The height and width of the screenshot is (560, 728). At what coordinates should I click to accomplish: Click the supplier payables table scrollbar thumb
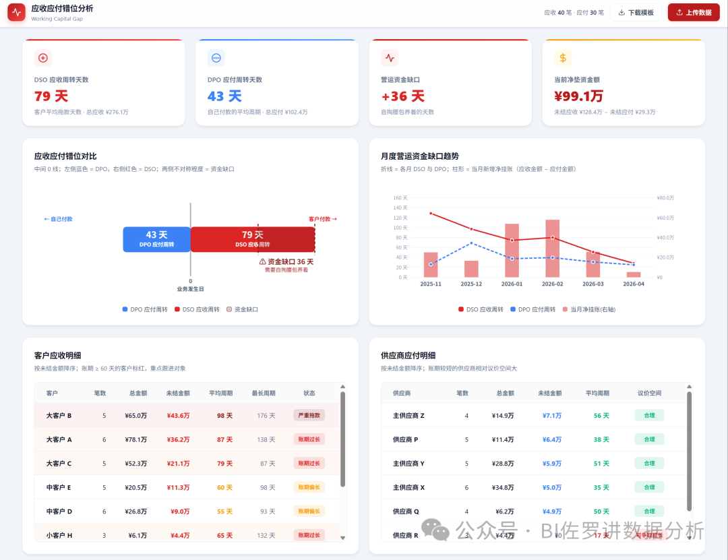click(689, 452)
